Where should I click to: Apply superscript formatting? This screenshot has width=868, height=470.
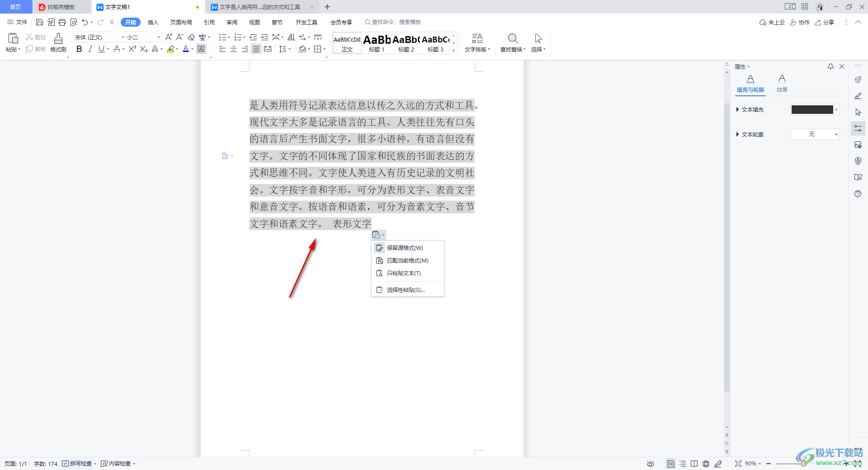[132, 49]
